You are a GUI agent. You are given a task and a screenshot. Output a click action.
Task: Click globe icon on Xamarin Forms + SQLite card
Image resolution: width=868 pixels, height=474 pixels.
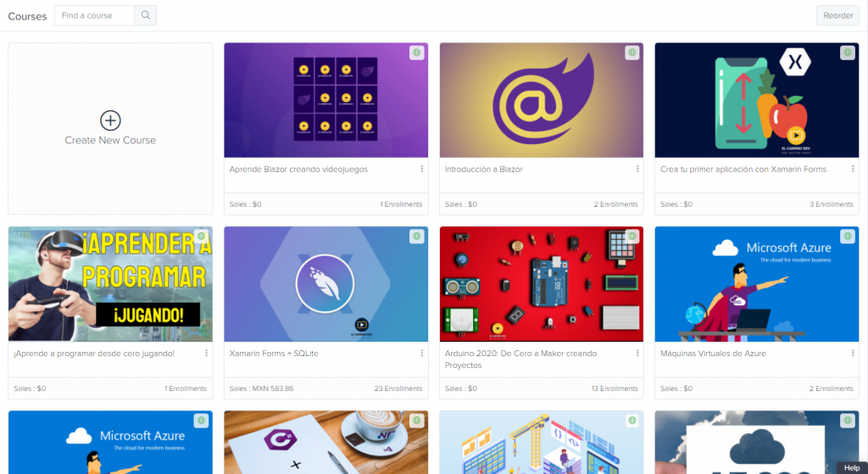coord(416,237)
